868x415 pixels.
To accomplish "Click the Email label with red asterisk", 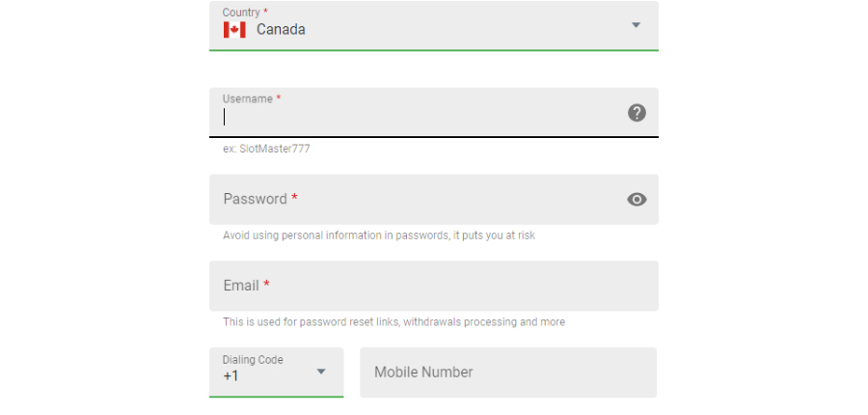I will (246, 286).
